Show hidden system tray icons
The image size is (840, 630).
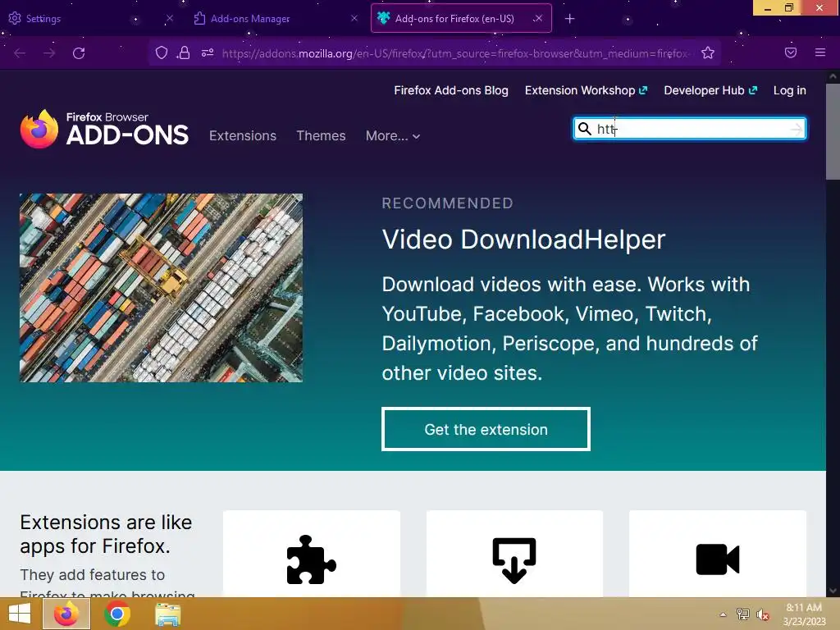pyautogui.click(x=723, y=614)
